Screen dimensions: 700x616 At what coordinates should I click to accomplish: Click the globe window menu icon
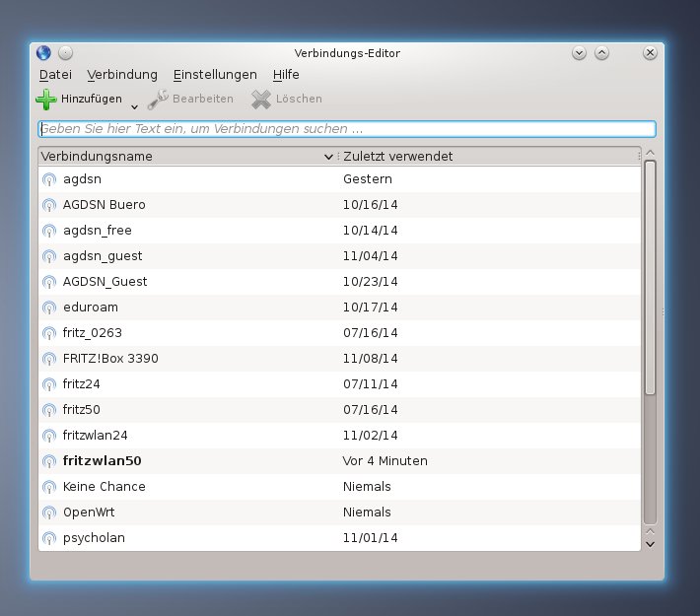click(x=43, y=53)
